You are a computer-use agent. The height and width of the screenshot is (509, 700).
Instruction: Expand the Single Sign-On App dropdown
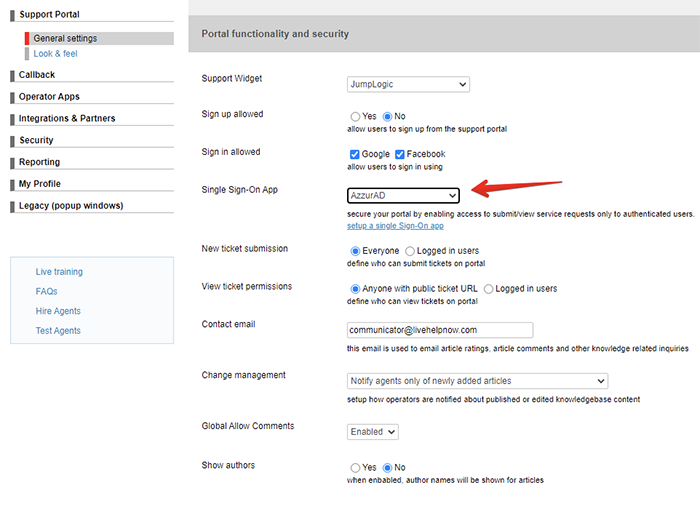pos(404,195)
